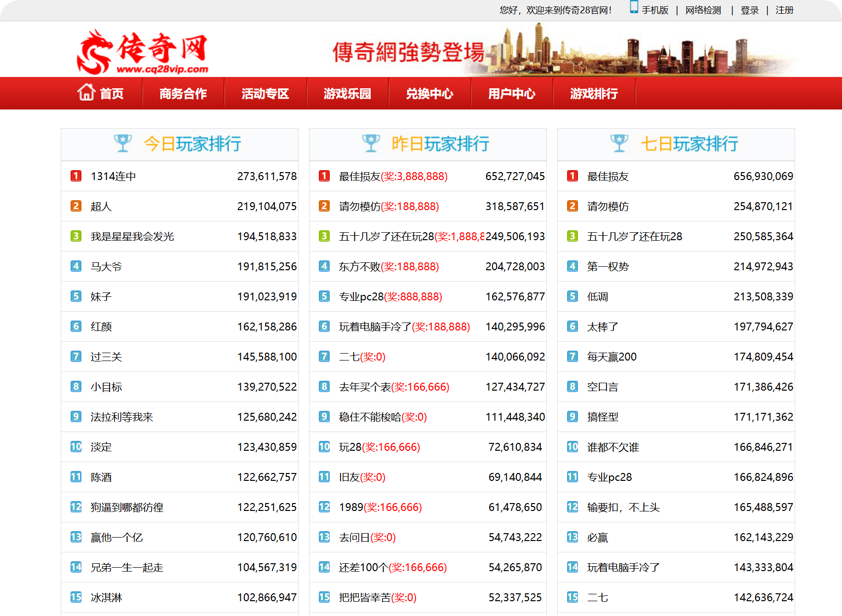
Task: Click the trophy icon next to 今日玩家排行
Action: tap(123, 144)
